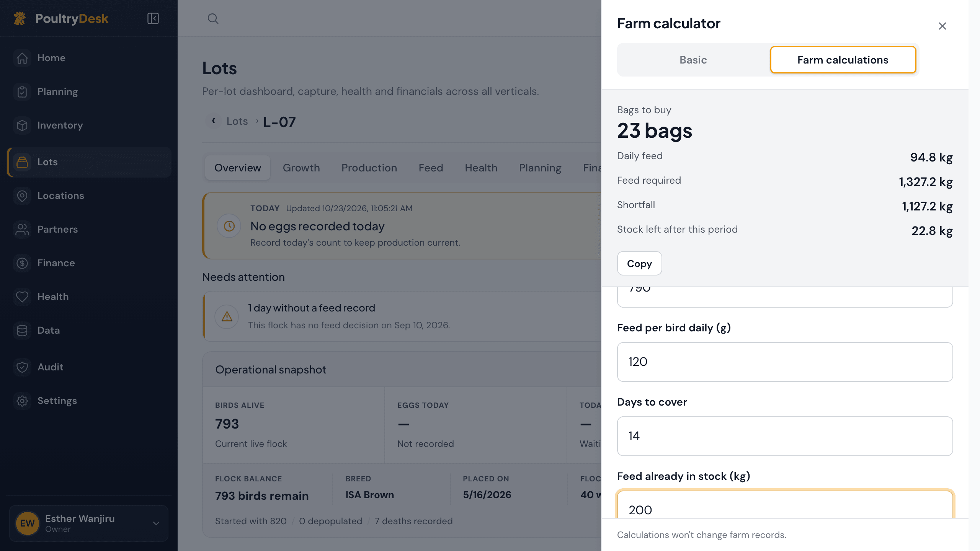Click the Finance dollar icon
This screenshot has height=551, width=980.
[22, 263]
